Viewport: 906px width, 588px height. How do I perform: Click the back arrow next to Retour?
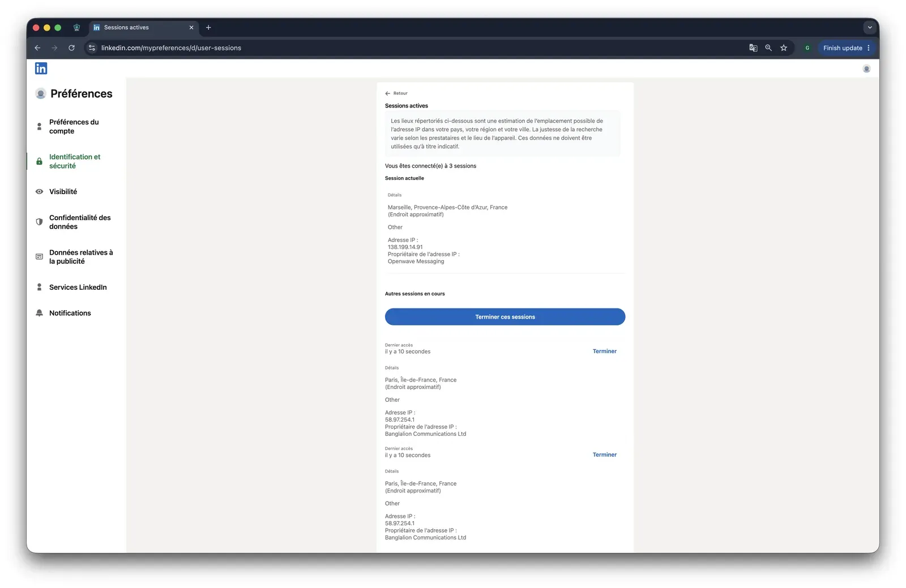(x=388, y=93)
